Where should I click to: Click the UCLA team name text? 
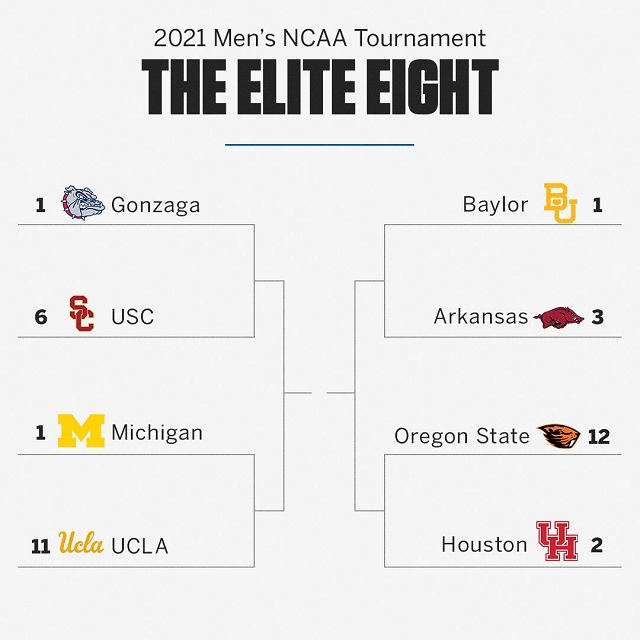140,546
